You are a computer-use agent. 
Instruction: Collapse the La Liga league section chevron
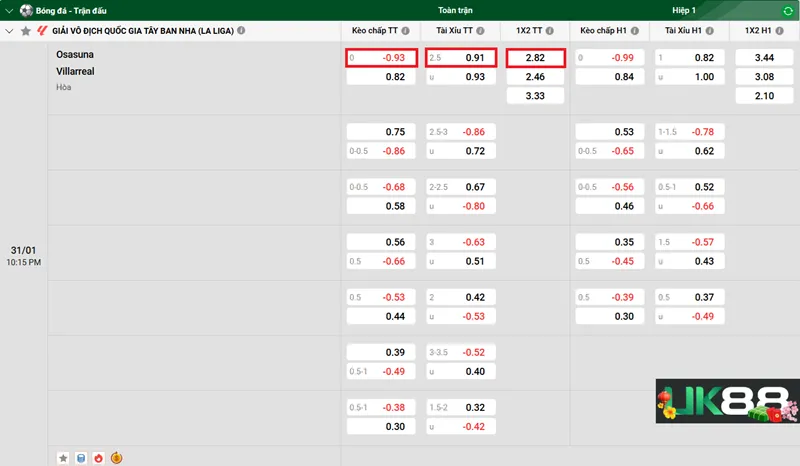click(x=9, y=31)
